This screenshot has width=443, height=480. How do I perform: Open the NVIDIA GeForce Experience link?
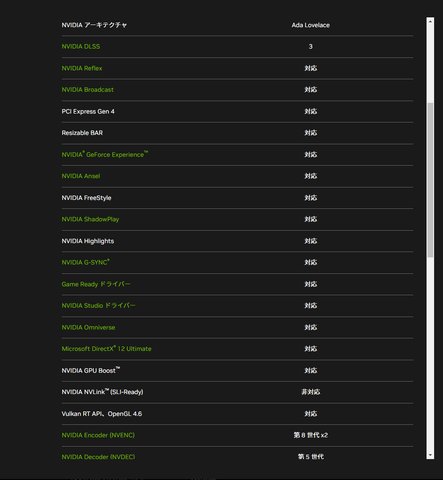coord(105,154)
